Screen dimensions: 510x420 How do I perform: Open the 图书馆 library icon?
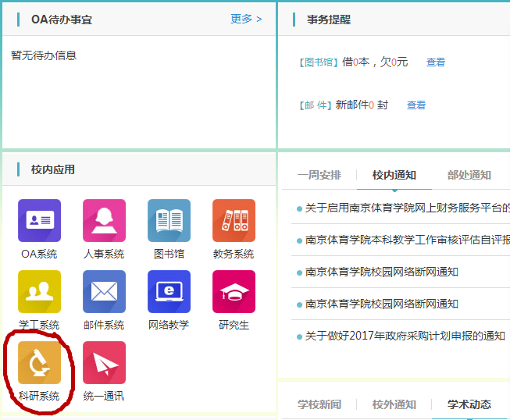tap(169, 221)
